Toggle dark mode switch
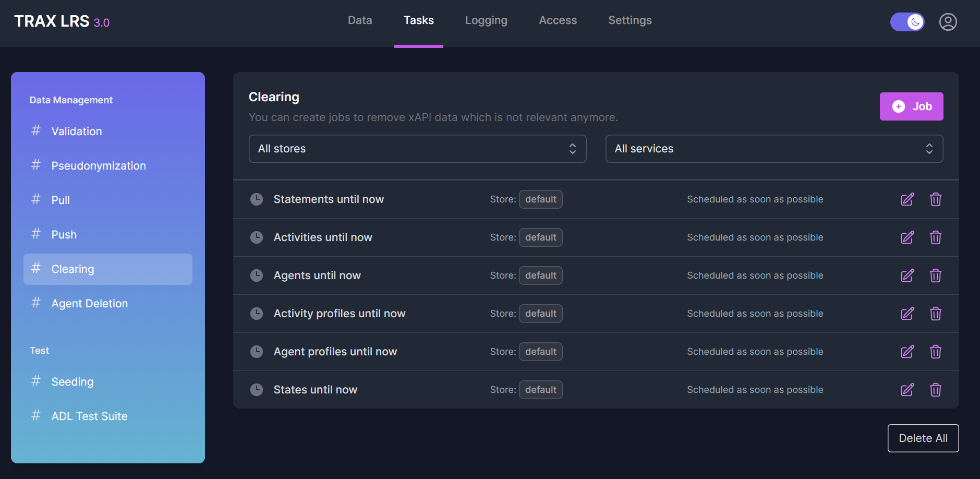The width and height of the screenshot is (980, 479). tap(907, 22)
